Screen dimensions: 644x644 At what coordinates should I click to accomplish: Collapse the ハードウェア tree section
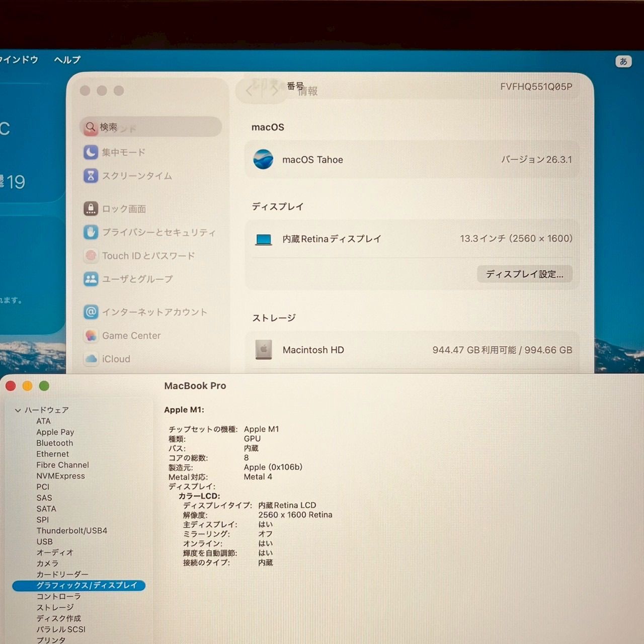(18, 410)
